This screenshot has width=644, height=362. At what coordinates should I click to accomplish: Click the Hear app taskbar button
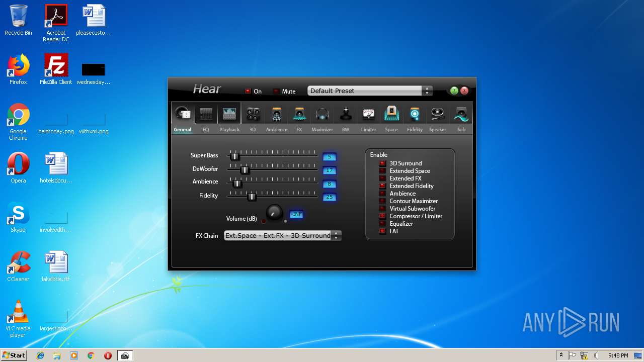[125, 355]
